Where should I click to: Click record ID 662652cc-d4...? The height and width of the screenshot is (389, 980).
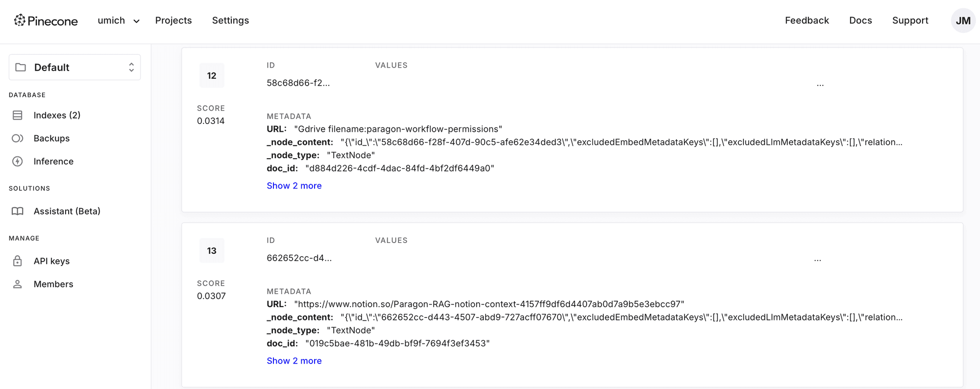click(x=299, y=258)
